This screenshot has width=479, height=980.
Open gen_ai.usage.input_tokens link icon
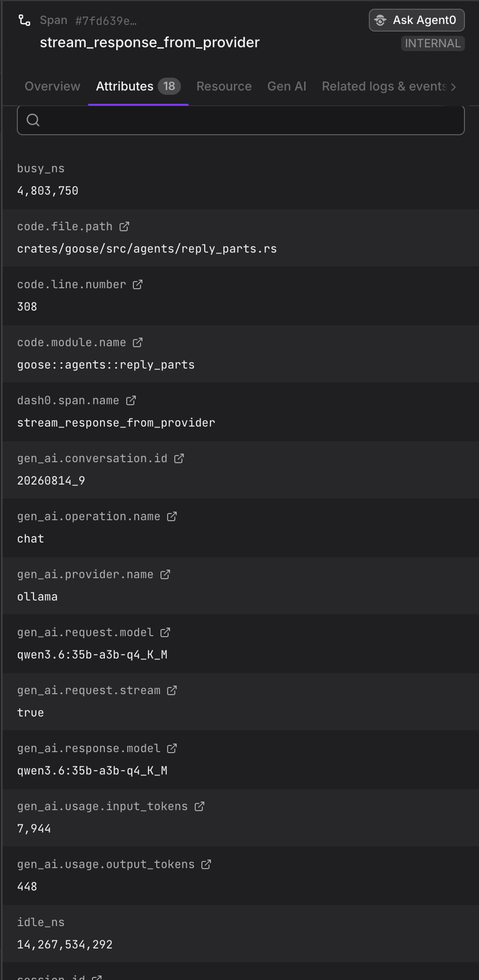(x=199, y=806)
